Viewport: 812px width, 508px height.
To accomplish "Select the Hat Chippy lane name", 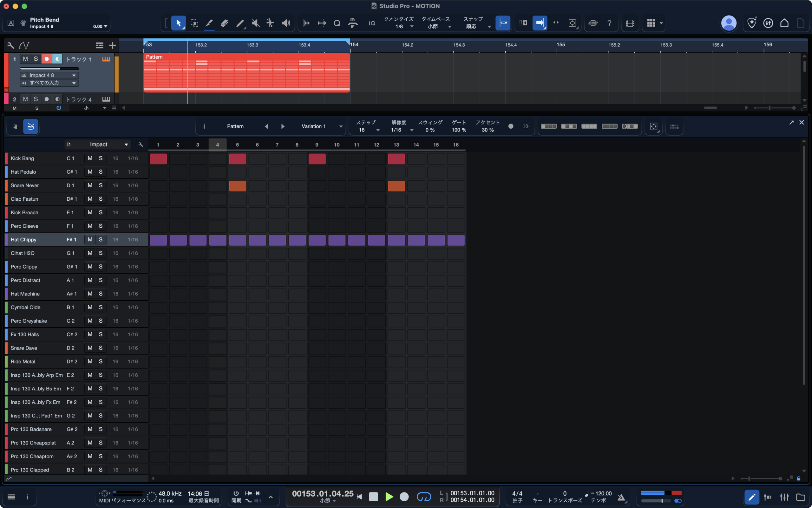I will click(23, 240).
